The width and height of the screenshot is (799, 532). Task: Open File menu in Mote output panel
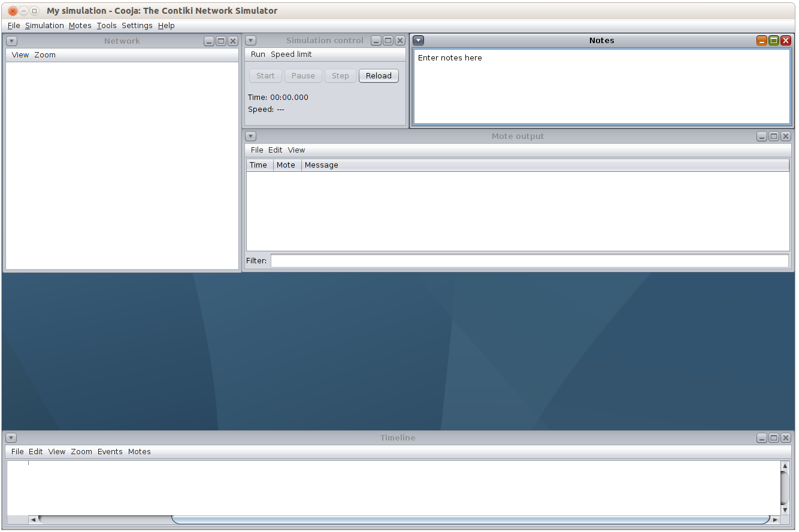(257, 150)
